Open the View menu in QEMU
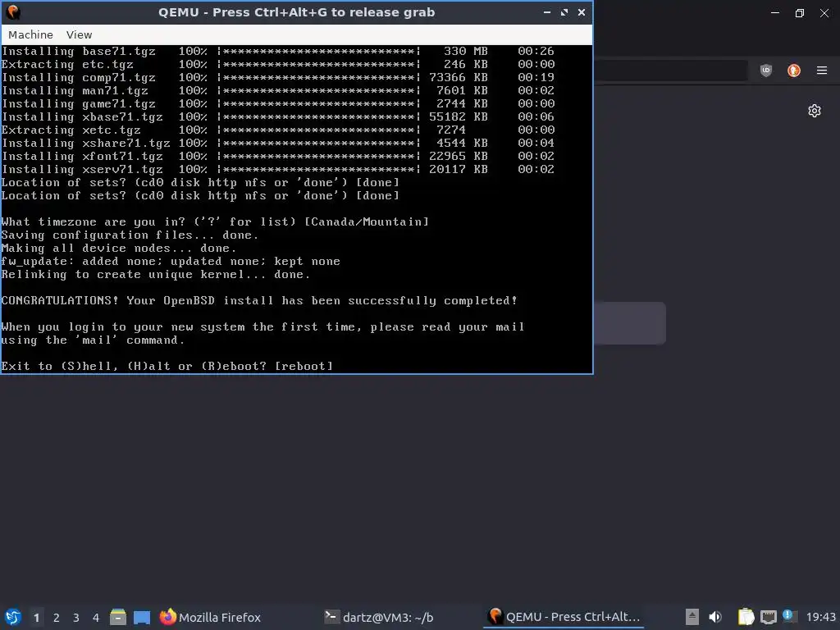This screenshot has width=840, height=630. tap(80, 34)
